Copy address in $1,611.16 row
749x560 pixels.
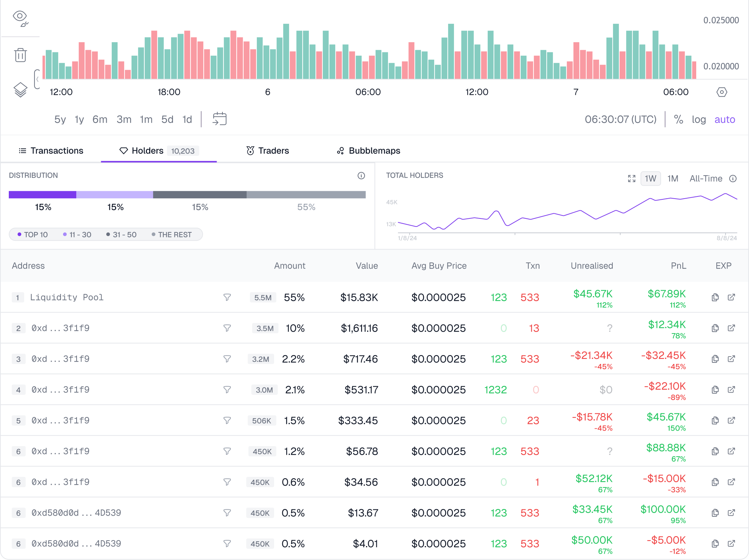click(715, 328)
